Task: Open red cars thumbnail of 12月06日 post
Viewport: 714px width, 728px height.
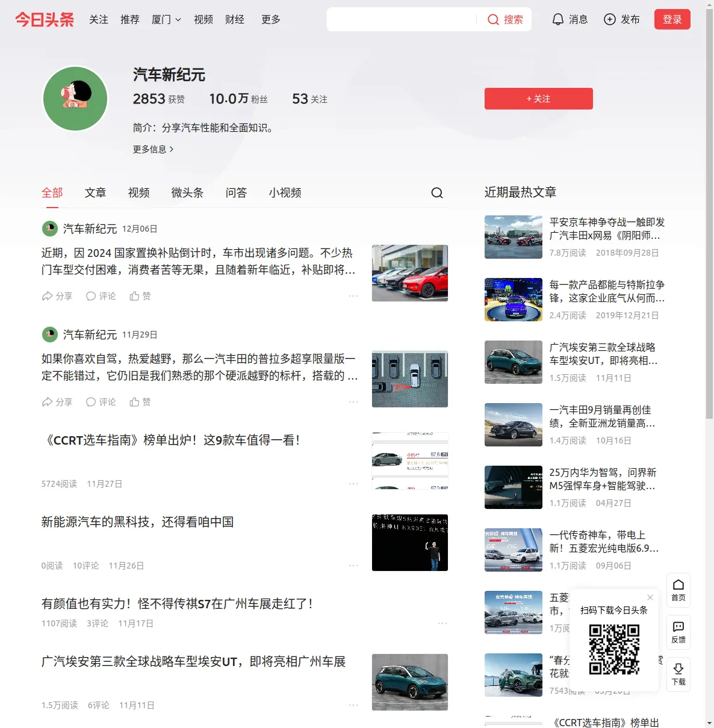Action: 410,273
